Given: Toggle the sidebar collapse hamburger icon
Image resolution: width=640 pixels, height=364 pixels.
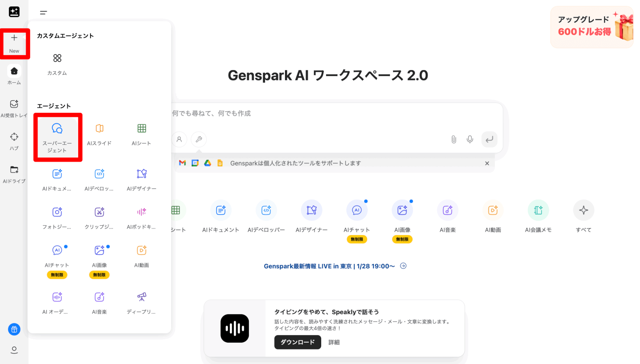Looking at the screenshot, I should pos(43,12).
